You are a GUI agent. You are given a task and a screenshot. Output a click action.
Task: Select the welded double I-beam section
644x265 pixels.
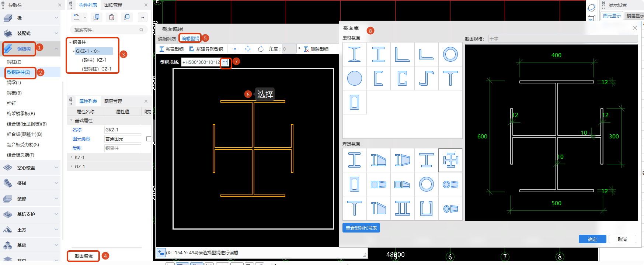coord(403,208)
